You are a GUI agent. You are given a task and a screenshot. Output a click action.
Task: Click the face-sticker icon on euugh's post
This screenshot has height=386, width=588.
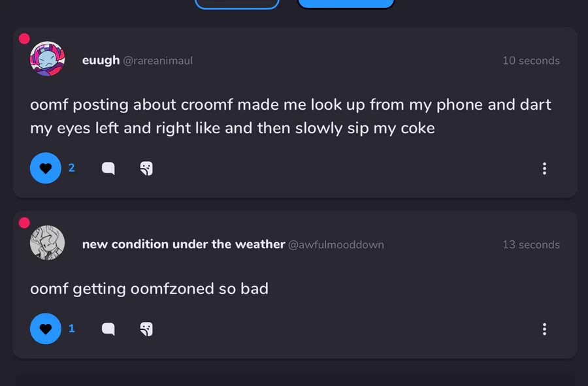pos(146,169)
